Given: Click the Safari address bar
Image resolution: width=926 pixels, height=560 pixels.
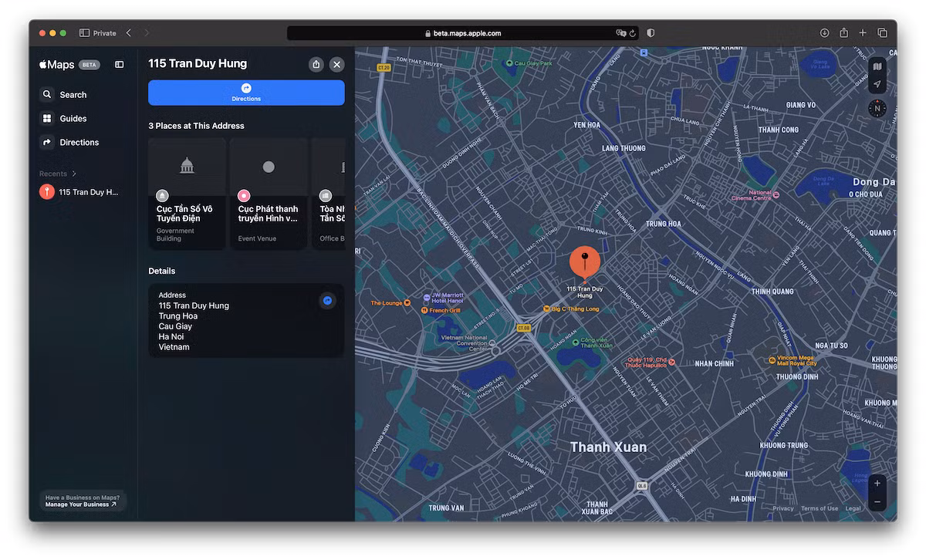Looking at the screenshot, I should [463, 33].
